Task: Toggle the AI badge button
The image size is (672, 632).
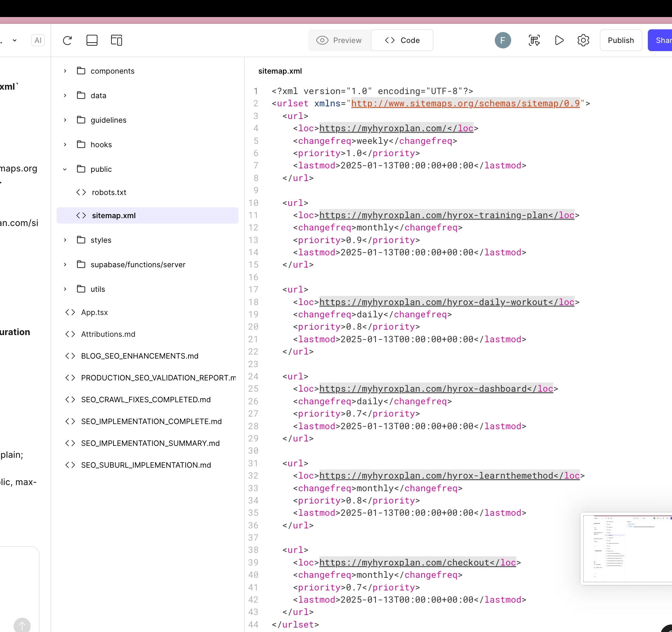Action: click(x=38, y=41)
